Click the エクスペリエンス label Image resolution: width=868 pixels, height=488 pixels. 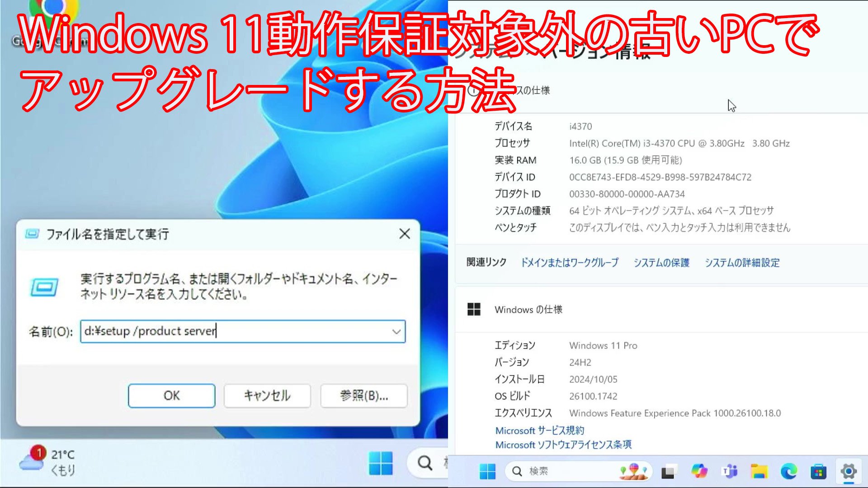tap(523, 413)
